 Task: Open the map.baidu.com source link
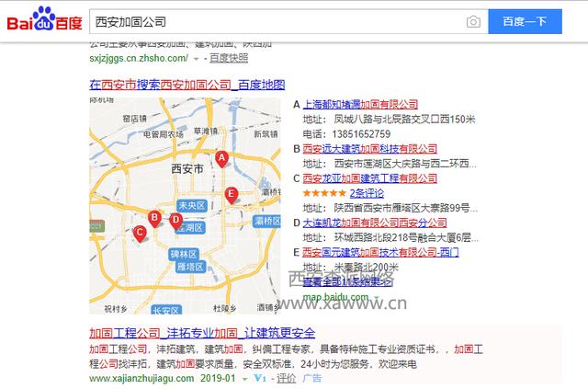335,297
